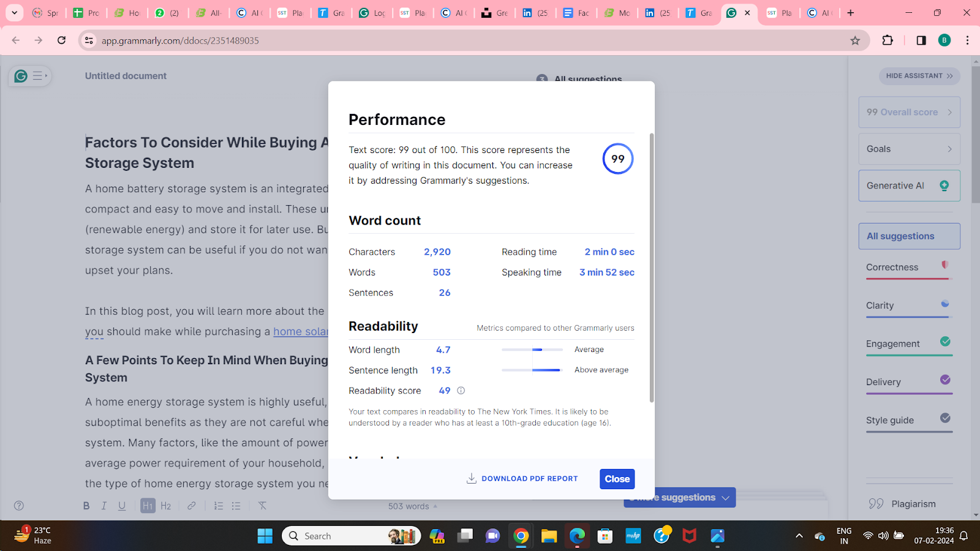Click the 99 score circle indicator
The width and height of the screenshot is (980, 551).
(618, 159)
